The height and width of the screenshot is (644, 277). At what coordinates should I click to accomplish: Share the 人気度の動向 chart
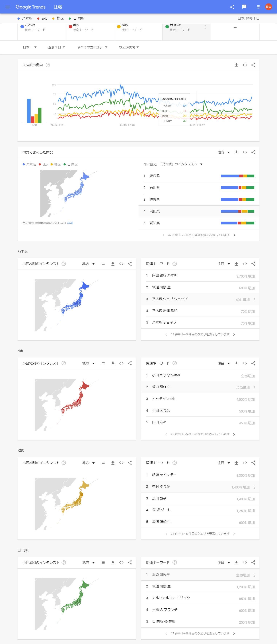coord(253,65)
